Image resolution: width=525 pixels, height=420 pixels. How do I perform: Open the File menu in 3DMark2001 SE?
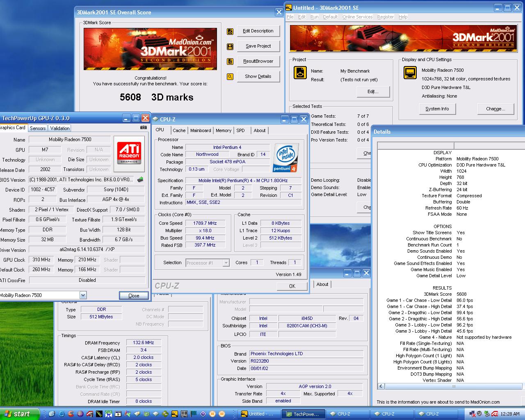(290, 17)
